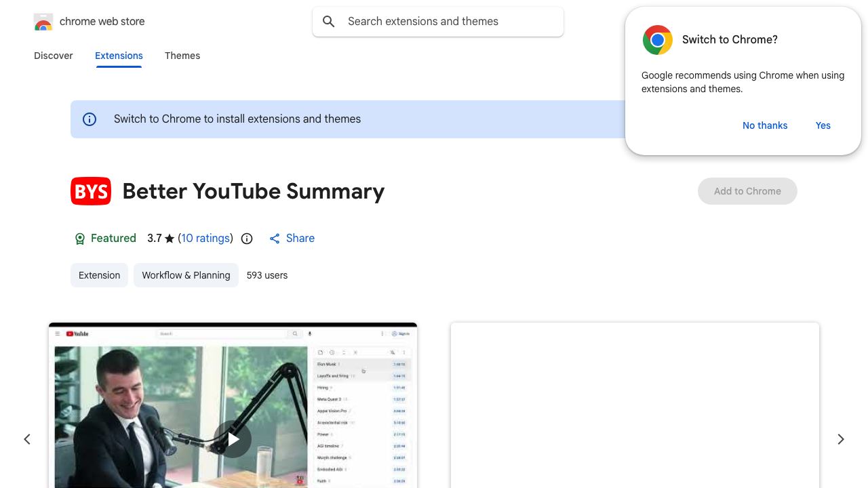Click the blank second screenshot card
868x488 pixels.
[x=635, y=405]
